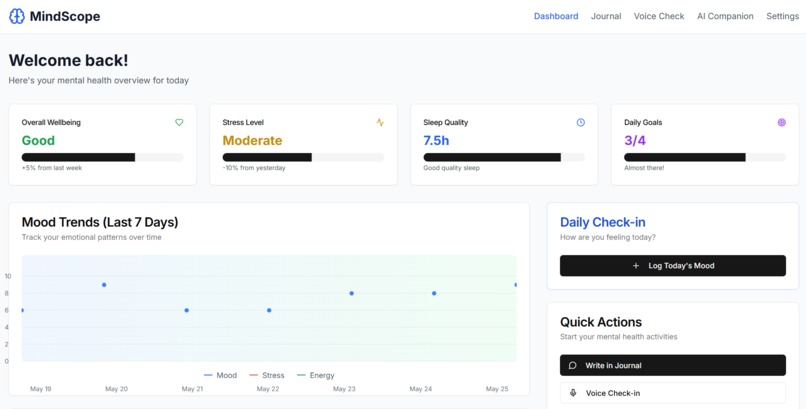Click the May 23 mood data point

point(352,293)
